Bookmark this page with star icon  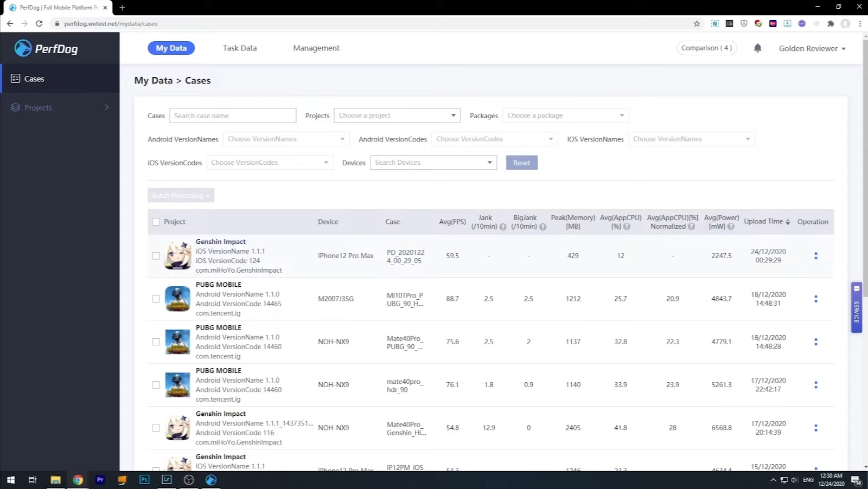coord(697,23)
